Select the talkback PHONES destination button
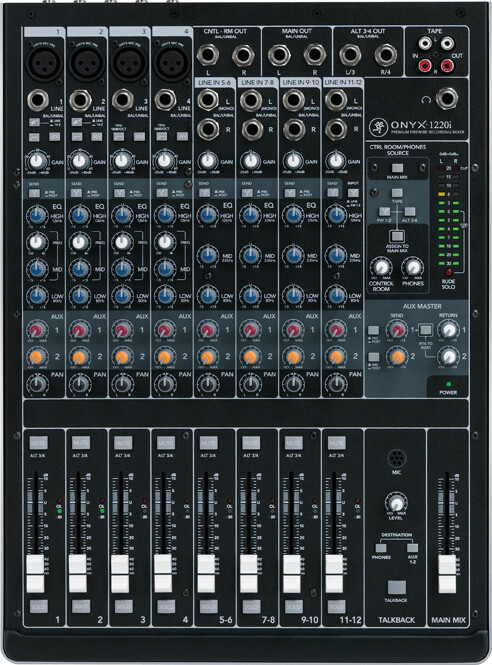 point(381,548)
